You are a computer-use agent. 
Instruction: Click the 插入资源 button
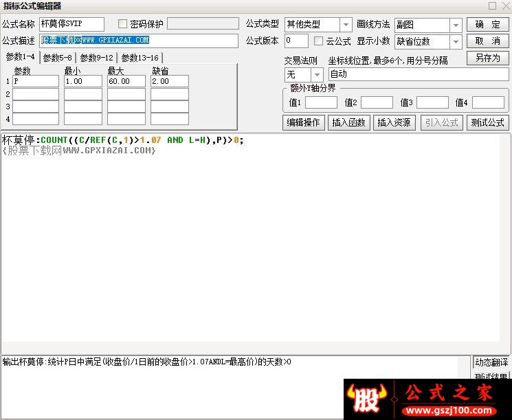(x=394, y=123)
